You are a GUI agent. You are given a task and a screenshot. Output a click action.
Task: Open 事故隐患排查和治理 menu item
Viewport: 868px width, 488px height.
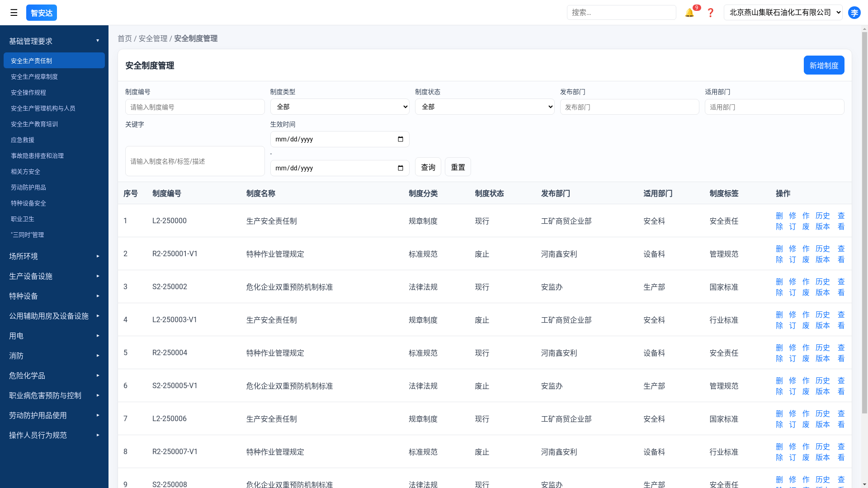click(54, 155)
